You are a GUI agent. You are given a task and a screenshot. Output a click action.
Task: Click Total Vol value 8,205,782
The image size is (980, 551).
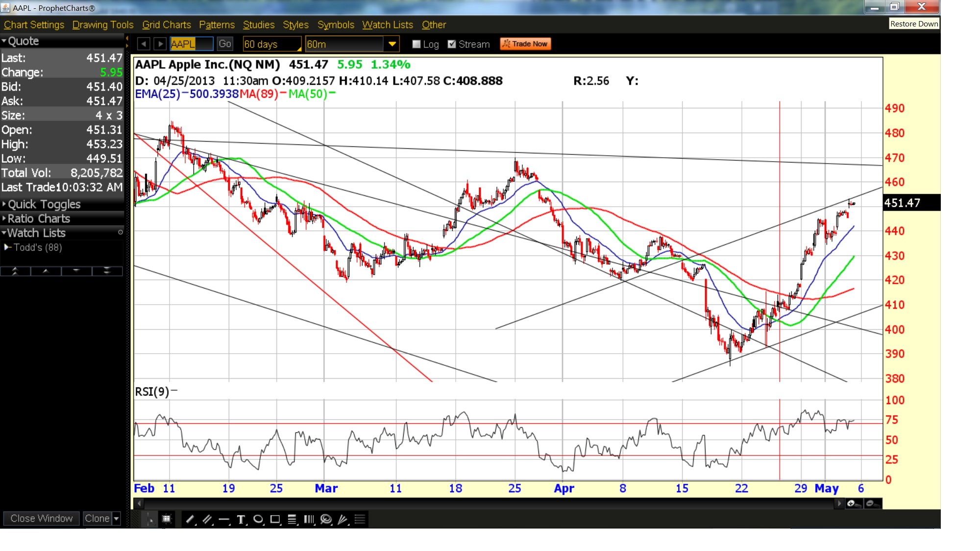click(x=97, y=173)
